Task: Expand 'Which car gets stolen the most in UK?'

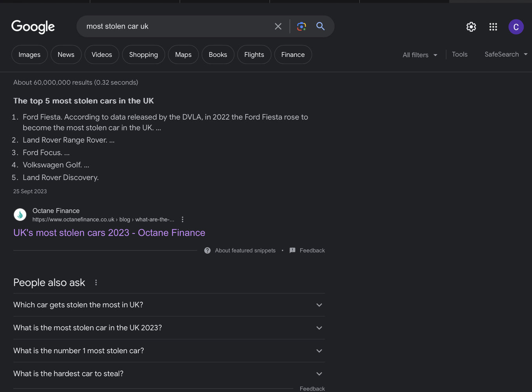Action: (169, 305)
